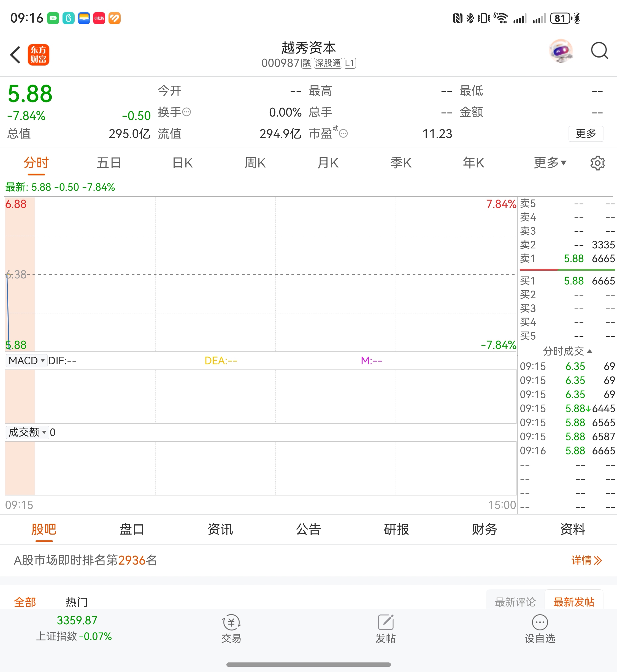
Task: Tap the intraday price chart area
Action: pyautogui.click(x=261, y=274)
